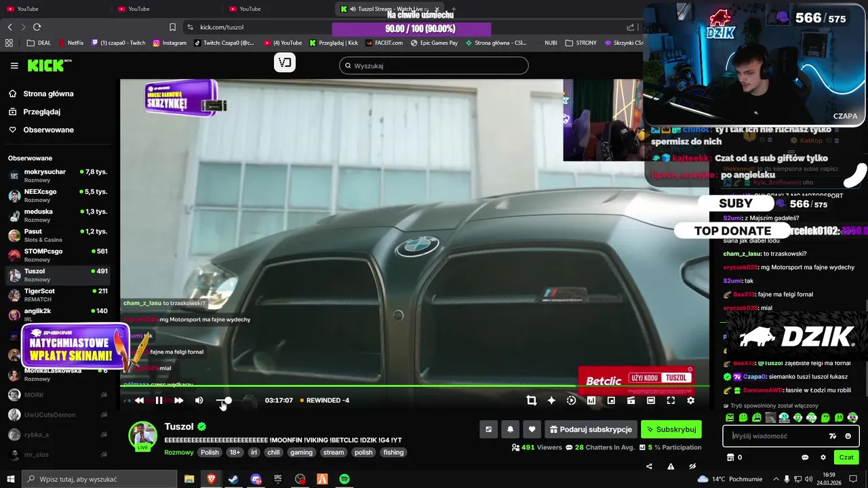The height and width of the screenshot is (488, 868).
Task: Pause the stream playback
Action: coord(159,401)
